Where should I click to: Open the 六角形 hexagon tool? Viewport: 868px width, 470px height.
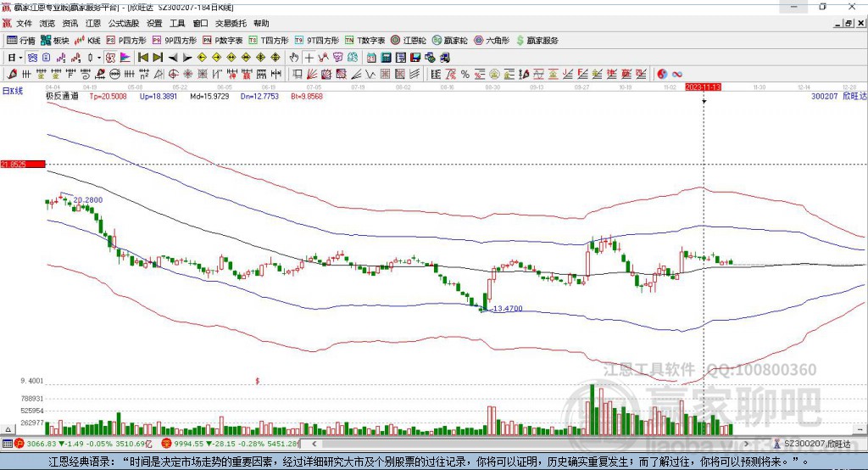[x=492, y=41]
